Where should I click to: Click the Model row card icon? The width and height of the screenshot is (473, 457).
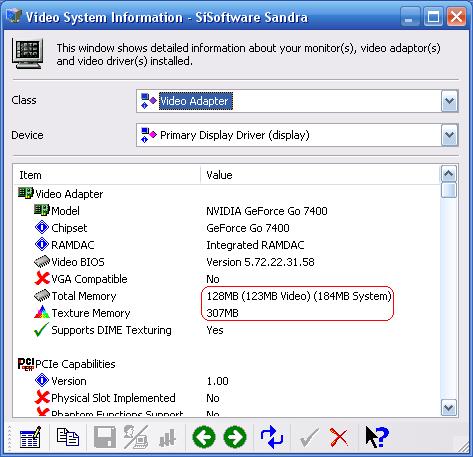42,210
